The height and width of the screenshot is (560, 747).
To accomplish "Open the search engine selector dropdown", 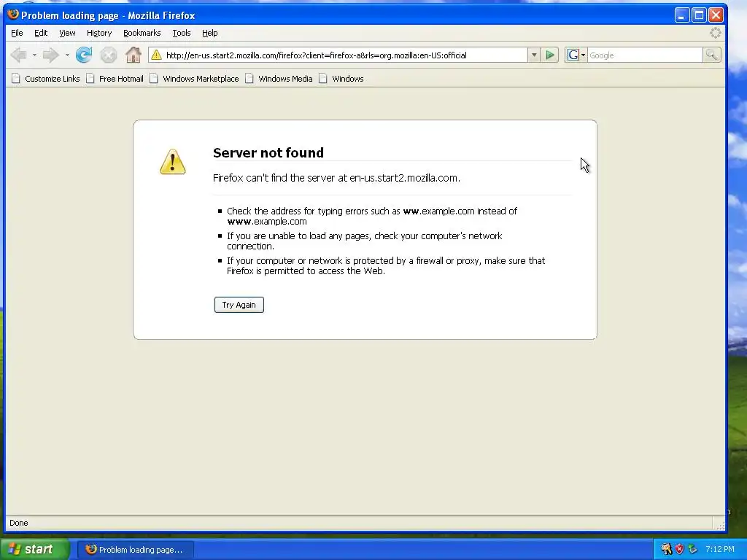I will 583,55.
